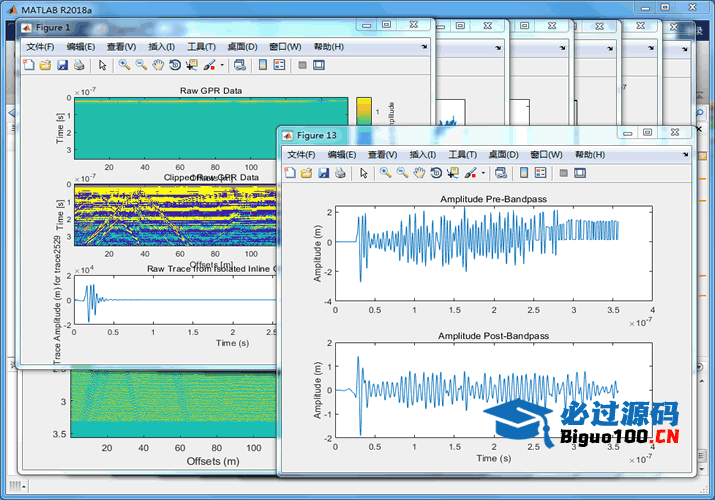
Task: Open file icon in Figure 1 toolbar
Action: (45, 65)
